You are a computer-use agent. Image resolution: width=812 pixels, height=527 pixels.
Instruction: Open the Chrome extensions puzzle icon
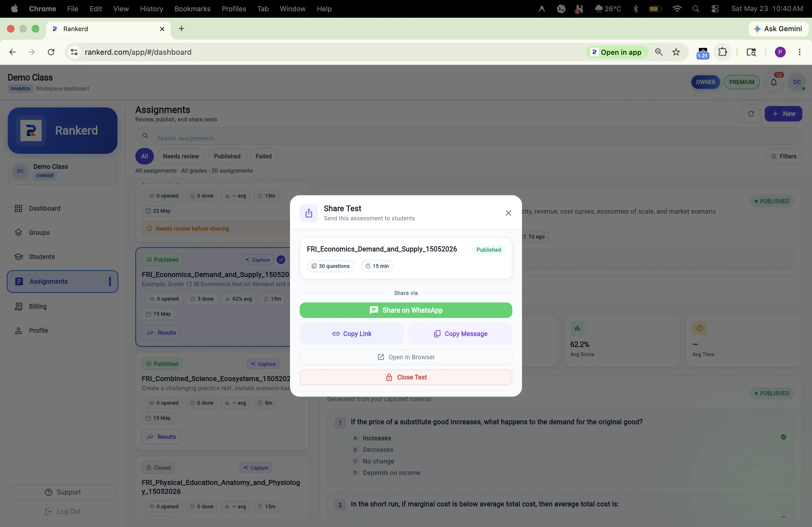722,52
